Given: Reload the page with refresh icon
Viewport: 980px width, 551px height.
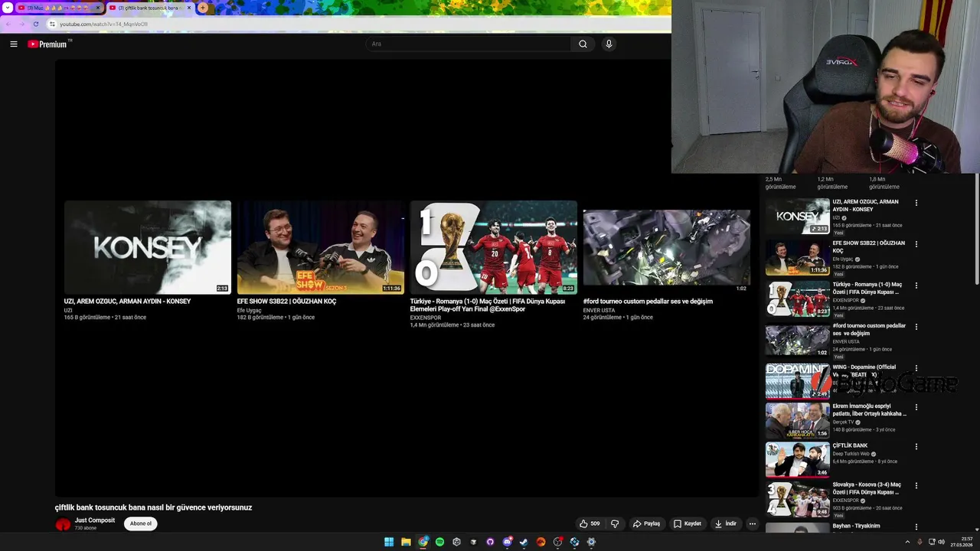Looking at the screenshot, I should 35,24.
